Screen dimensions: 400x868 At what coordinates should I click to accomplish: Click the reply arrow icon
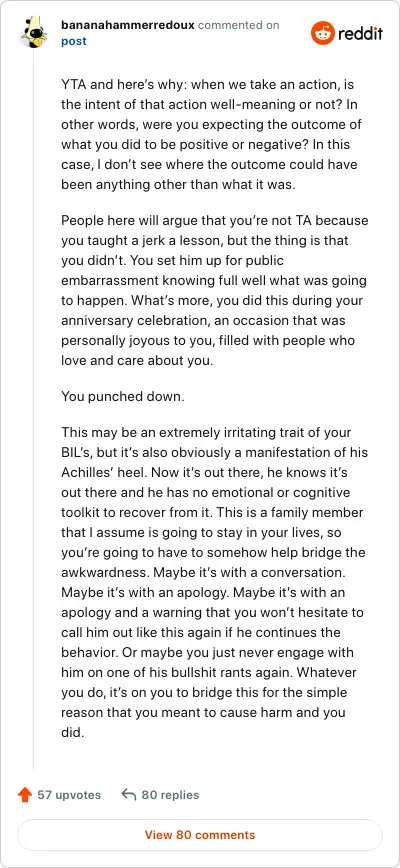click(128, 795)
